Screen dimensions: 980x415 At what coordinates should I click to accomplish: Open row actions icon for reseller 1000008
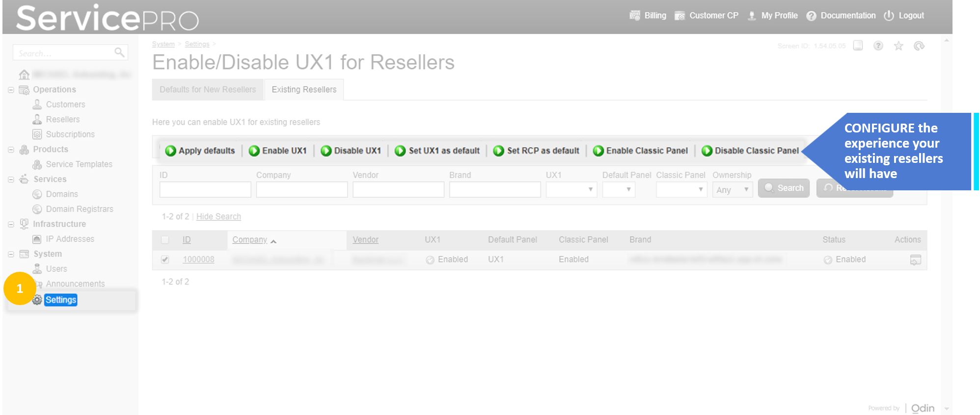915,260
